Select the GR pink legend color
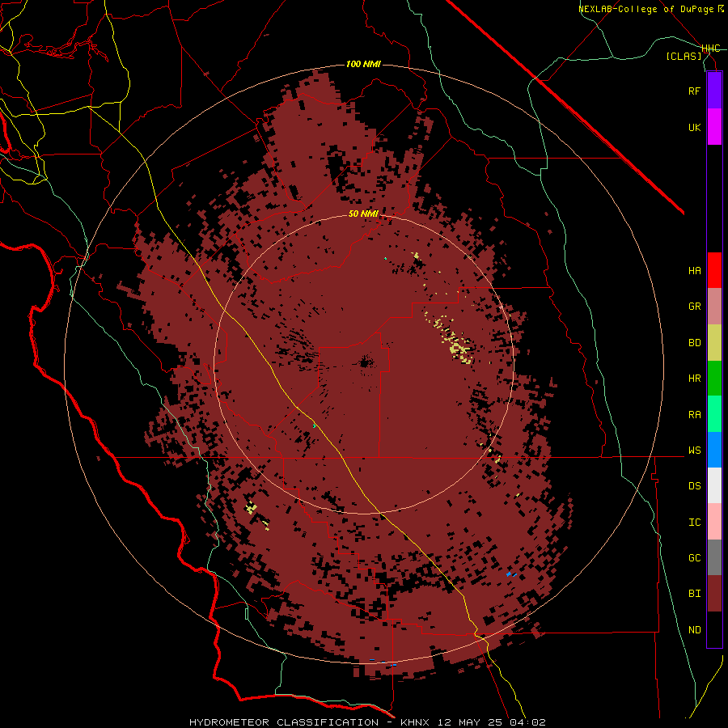The height and width of the screenshot is (728, 728). tap(714, 307)
